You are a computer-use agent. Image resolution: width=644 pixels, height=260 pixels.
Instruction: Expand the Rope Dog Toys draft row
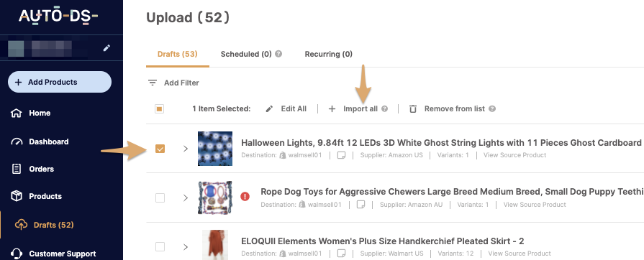pos(185,198)
